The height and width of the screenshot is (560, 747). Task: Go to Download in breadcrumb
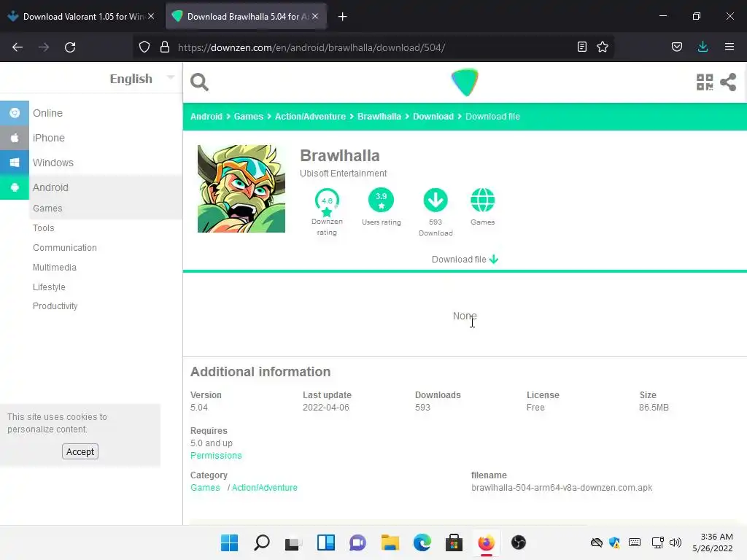(x=433, y=116)
